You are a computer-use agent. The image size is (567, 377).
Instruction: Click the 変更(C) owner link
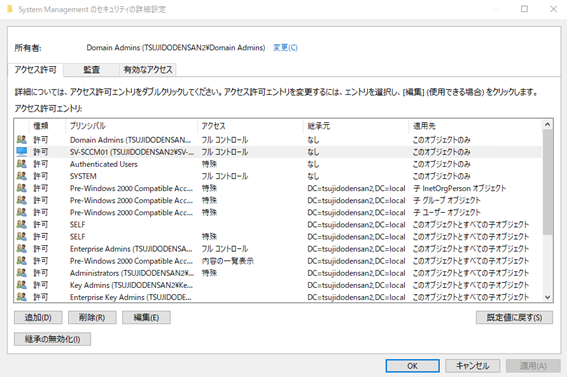click(x=285, y=48)
